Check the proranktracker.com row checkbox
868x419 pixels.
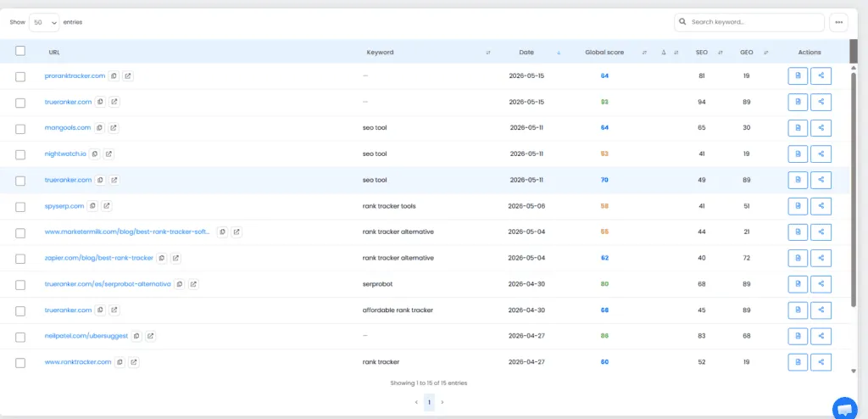pyautogui.click(x=20, y=76)
